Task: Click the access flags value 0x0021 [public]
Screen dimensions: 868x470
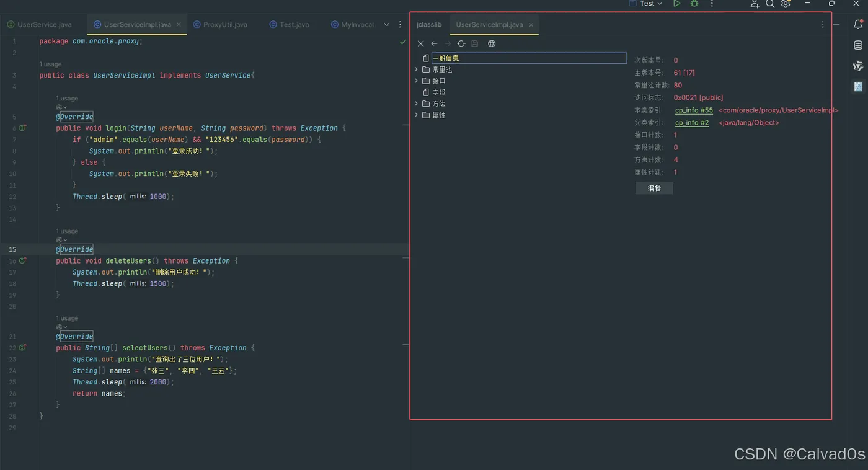Action: (x=698, y=97)
